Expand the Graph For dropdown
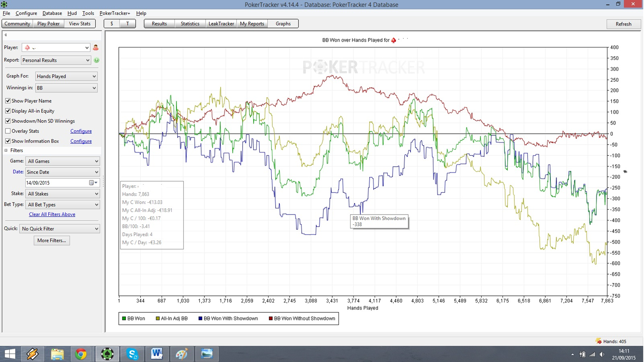 click(67, 76)
